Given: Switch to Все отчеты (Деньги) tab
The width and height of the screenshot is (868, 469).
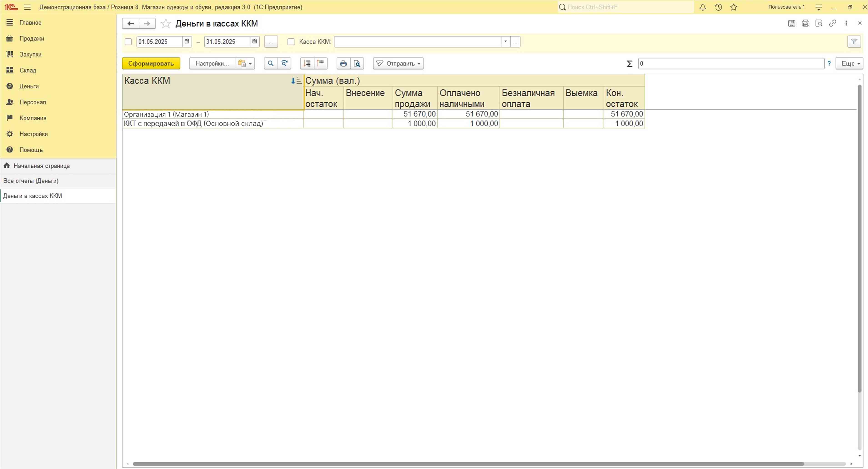Looking at the screenshot, I should (58, 181).
